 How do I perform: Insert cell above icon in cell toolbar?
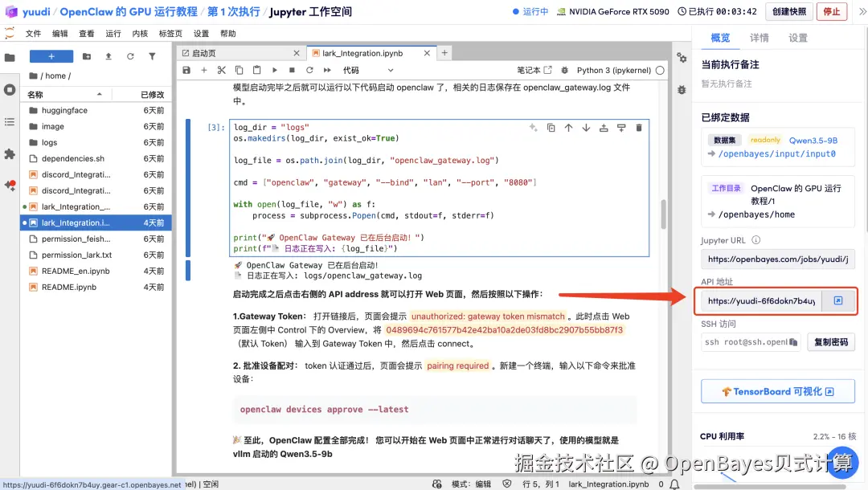pos(604,128)
